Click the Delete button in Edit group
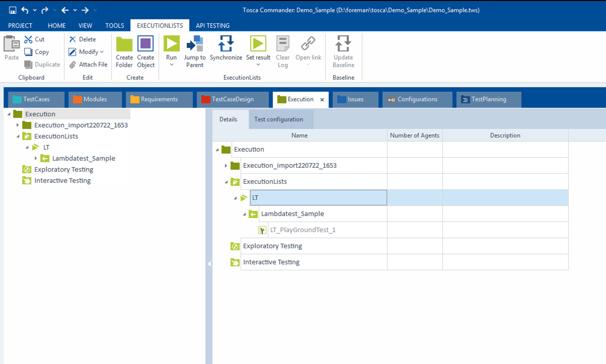Image resolution: width=606 pixels, height=364 pixels. point(83,39)
